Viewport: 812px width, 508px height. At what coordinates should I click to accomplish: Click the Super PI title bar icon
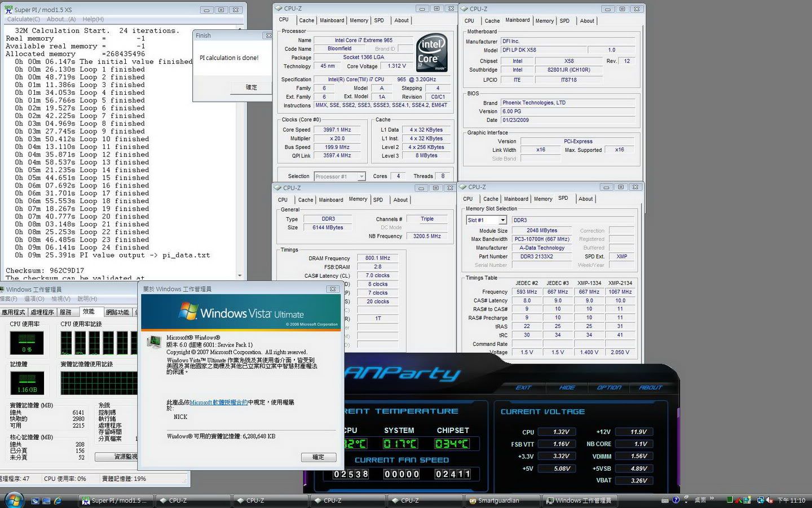point(8,10)
